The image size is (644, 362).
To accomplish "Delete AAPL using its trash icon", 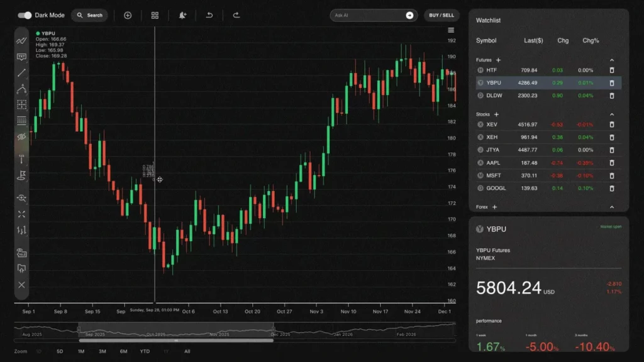I will tap(611, 163).
